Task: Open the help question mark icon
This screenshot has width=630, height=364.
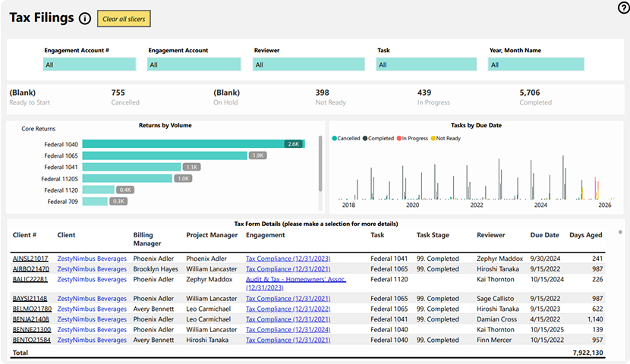Action: point(623,8)
